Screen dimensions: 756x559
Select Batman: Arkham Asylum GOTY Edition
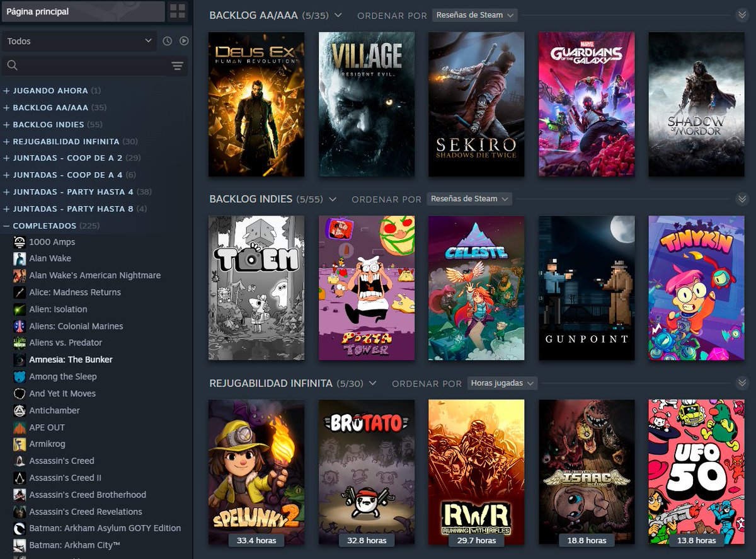105,528
